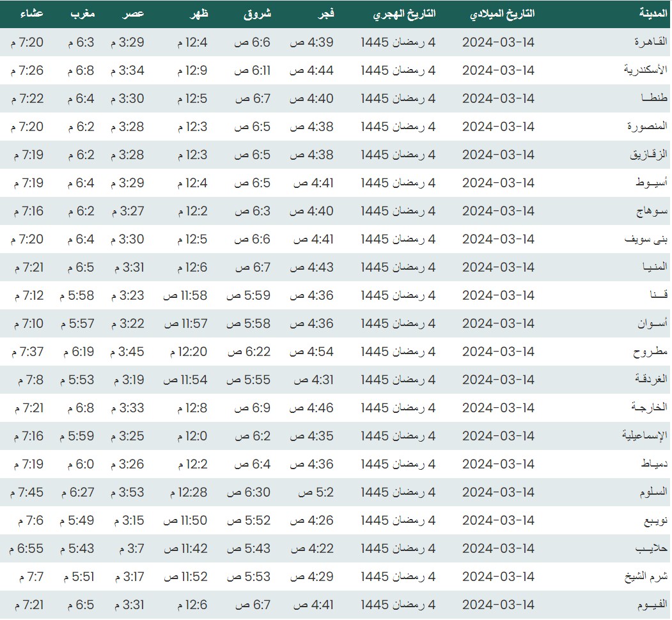
Task: Select the الأسكندرية city name
Action: pos(646,70)
